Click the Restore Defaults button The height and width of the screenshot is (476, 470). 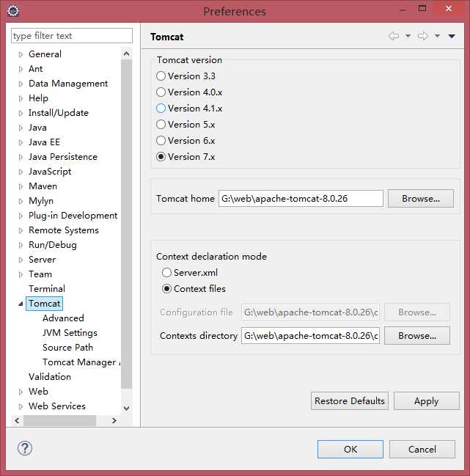350,401
